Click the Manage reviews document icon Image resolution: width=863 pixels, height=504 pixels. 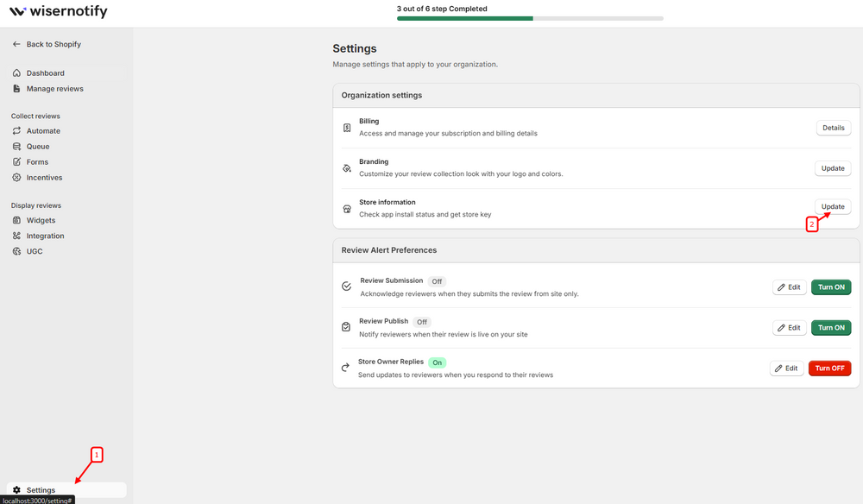[16, 89]
